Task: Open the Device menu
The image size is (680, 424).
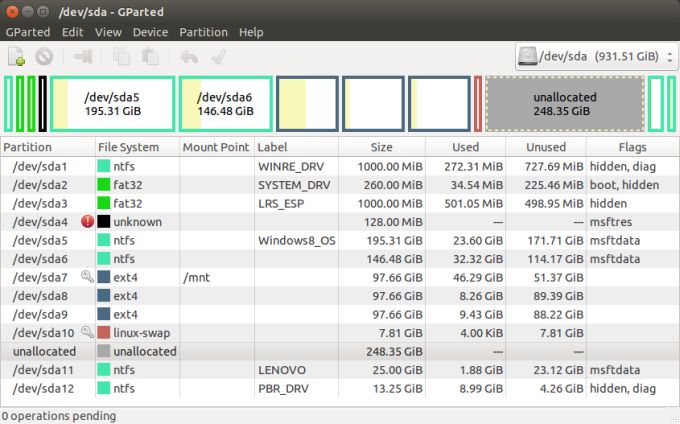Action: [x=150, y=32]
